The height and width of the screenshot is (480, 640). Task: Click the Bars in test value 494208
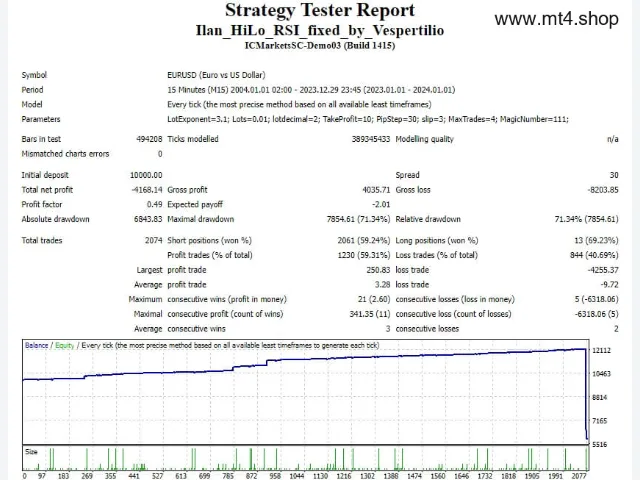point(149,139)
